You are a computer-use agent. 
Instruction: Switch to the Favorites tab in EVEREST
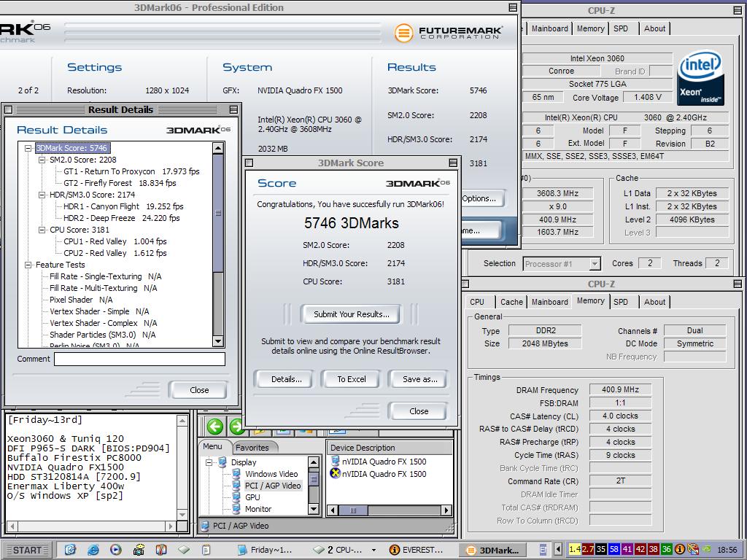click(252, 448)
